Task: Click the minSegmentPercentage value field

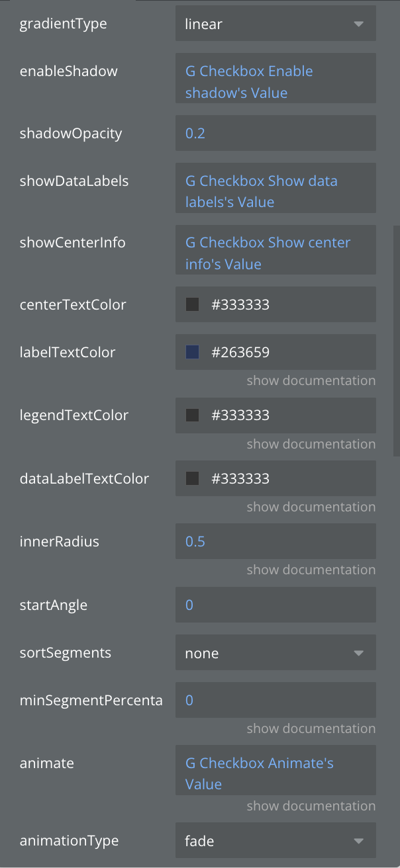Action: click(275, 700)
